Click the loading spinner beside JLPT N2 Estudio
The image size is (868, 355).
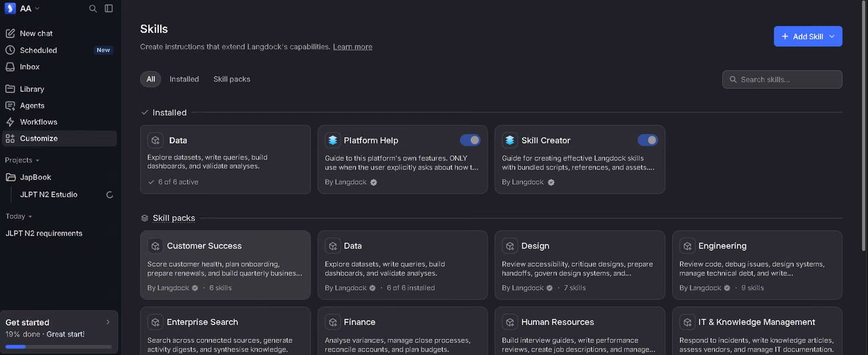(110, 195)
